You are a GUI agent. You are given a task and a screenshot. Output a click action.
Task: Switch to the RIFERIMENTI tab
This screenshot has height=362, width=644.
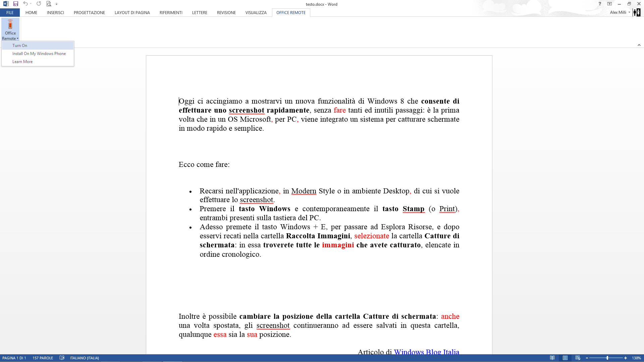pos(171,12)
